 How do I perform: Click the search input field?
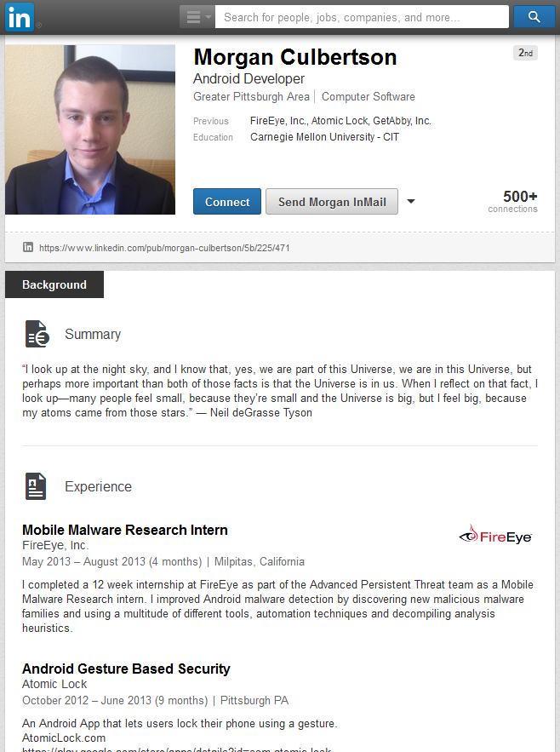[x=362, y=17]
